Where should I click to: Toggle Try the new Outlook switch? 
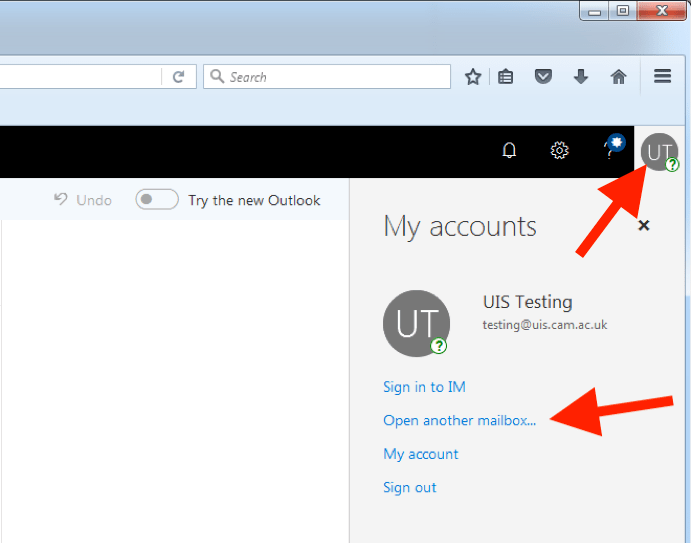(x=157, y=199)
